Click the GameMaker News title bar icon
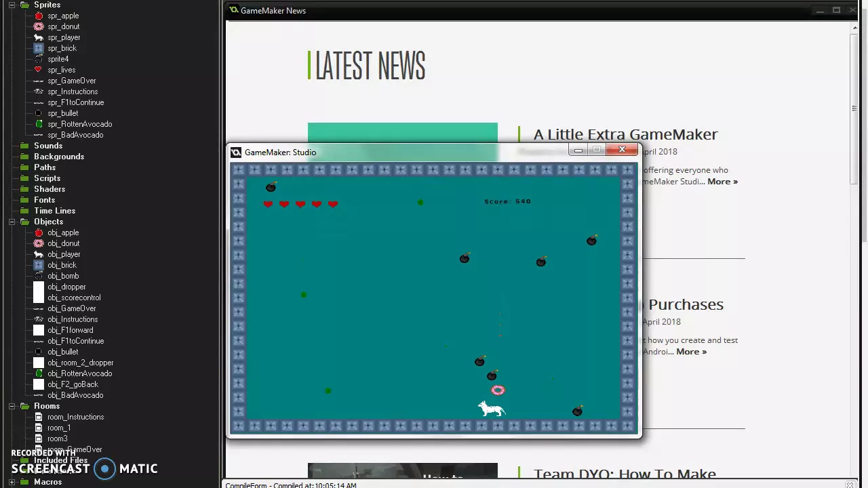868x488 pixels. pos(234,10)
